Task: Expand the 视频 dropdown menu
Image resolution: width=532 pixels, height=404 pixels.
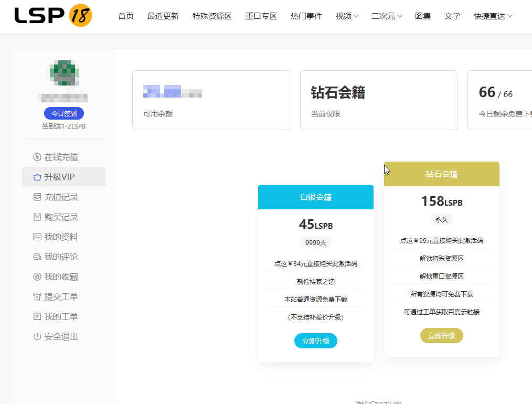Action: coord(347,16)
